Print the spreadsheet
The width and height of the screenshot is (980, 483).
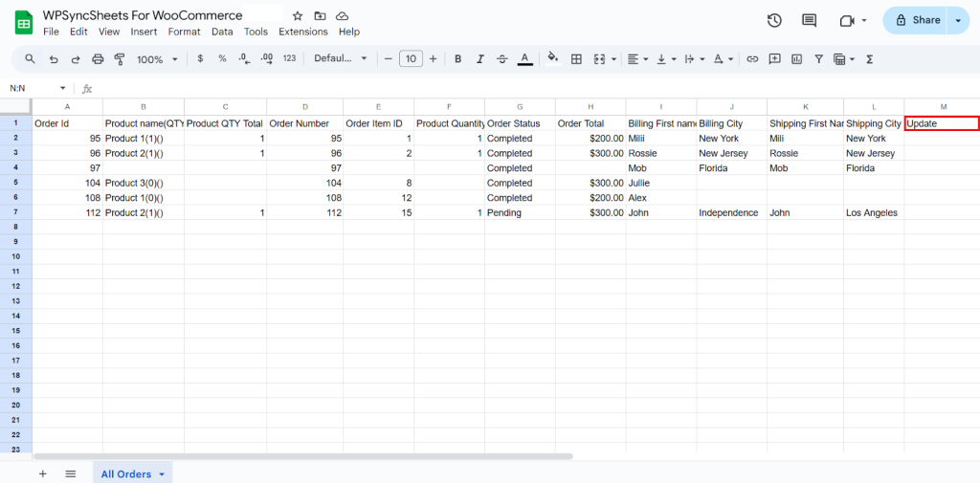tap(98, 58)
